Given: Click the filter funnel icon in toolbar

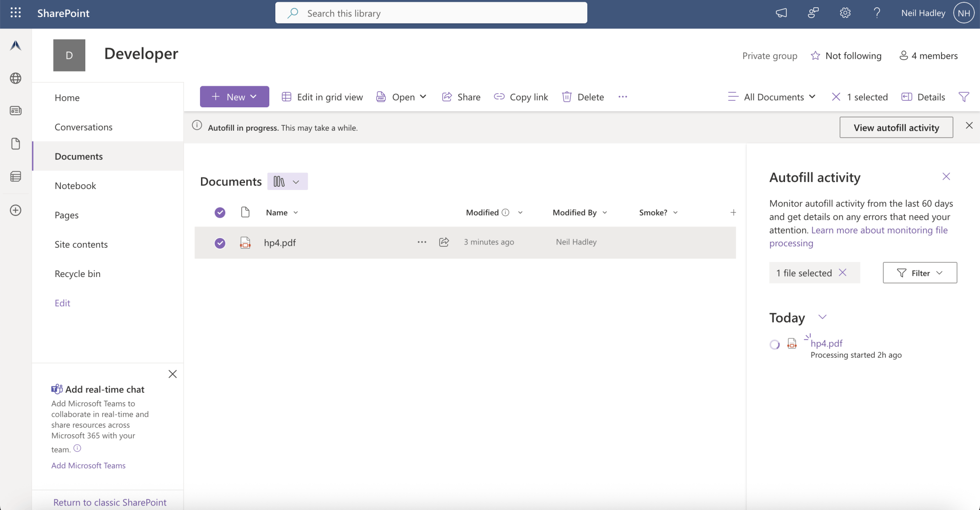Looking at the screenshot, I should pos(964,97).
